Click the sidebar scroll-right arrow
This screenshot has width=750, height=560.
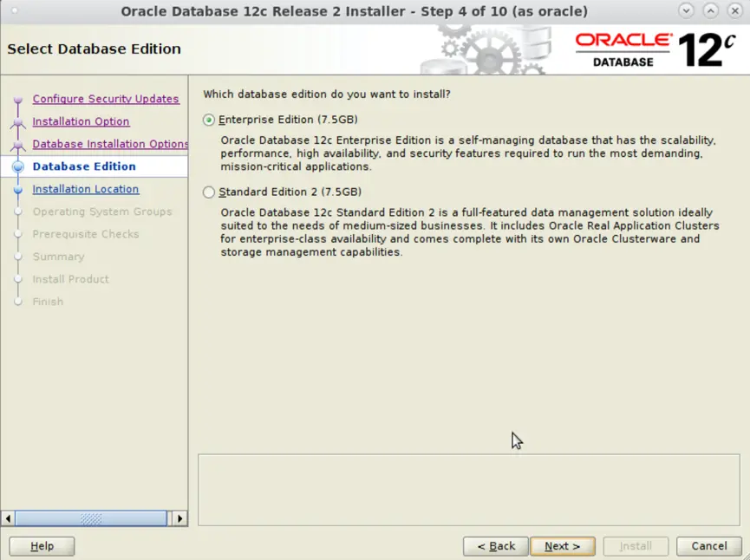tap(179, 518)
